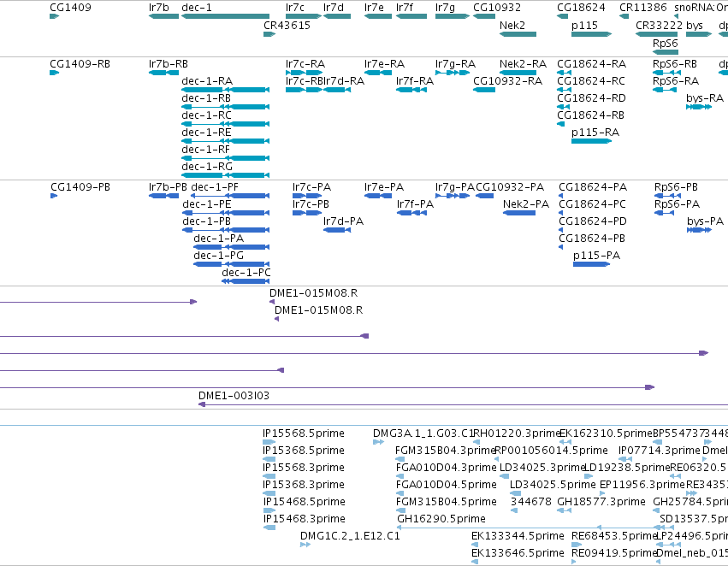Click the 344678 EST feature
The image size is (728, 566).
click(514, 510)
